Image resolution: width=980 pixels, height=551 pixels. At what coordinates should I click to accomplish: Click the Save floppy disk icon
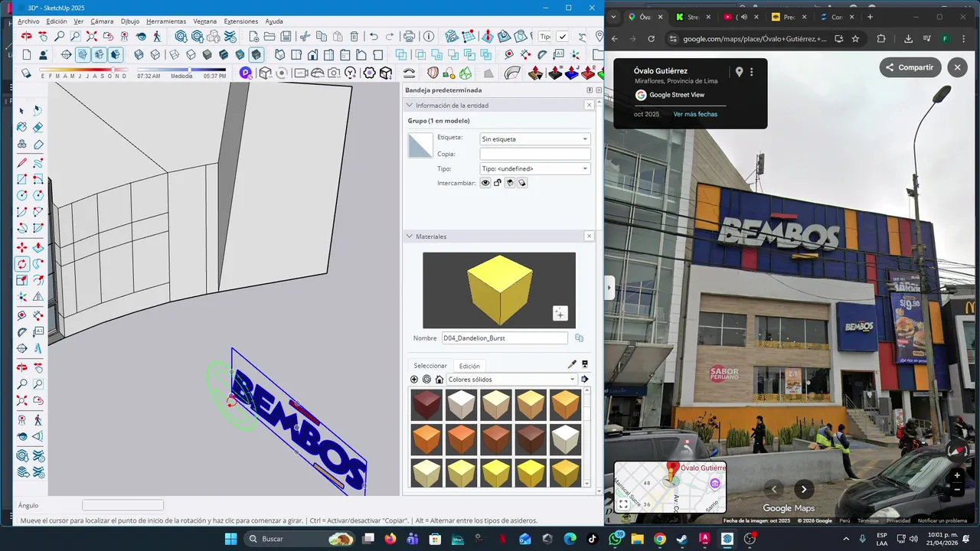point(286,36)
